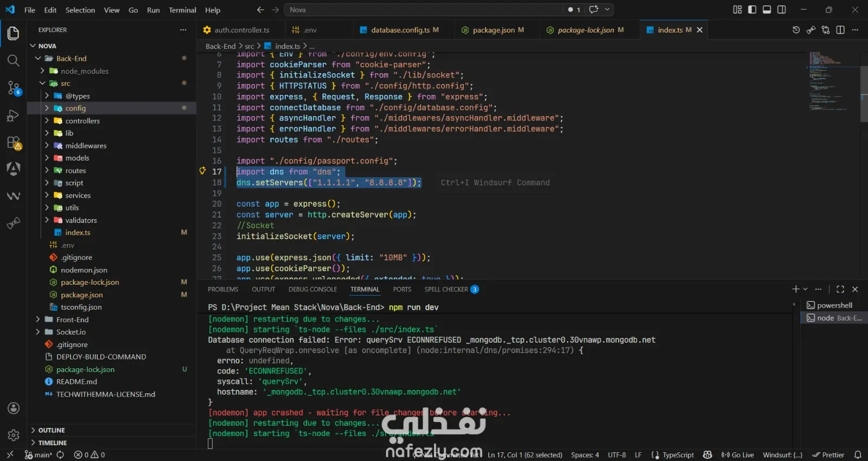Viewport: 868px width, 461px height.
Task: Open errors and warnings indicator in status bar
Action: point(90,454)
